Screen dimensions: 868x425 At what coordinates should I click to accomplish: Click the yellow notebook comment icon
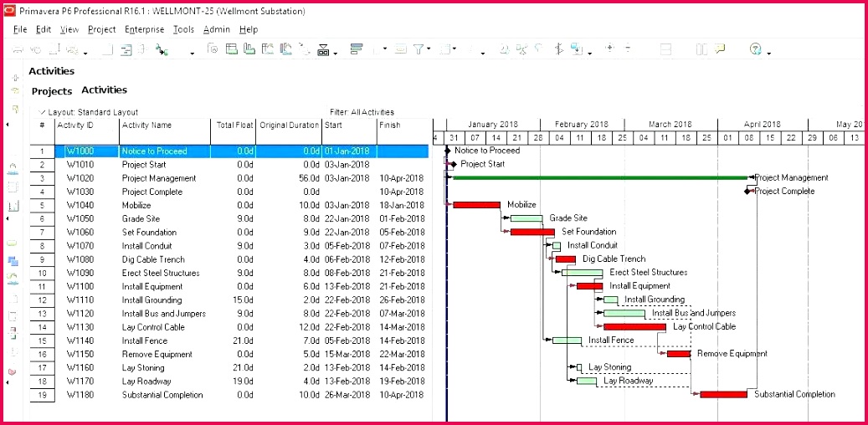[x=720, y=49]
